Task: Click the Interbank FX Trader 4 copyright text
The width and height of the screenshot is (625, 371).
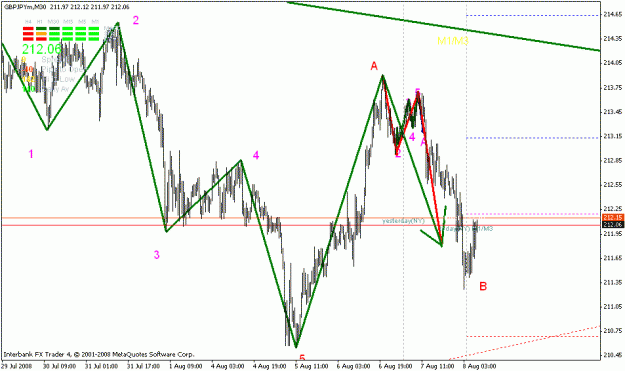Action: pyautogui.click(x=99, y=354)
